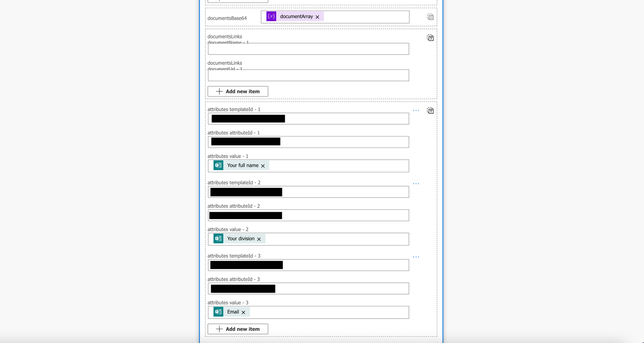The image size is (644, 343).
Task: Focus the documentsLinks documentName input
Action: (x=308, y=49)
